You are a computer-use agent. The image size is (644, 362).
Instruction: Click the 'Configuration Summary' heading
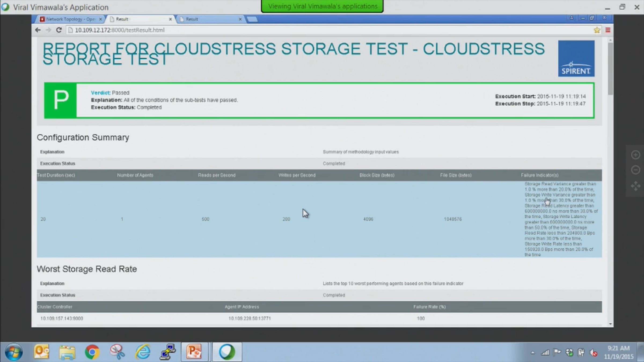83,137
